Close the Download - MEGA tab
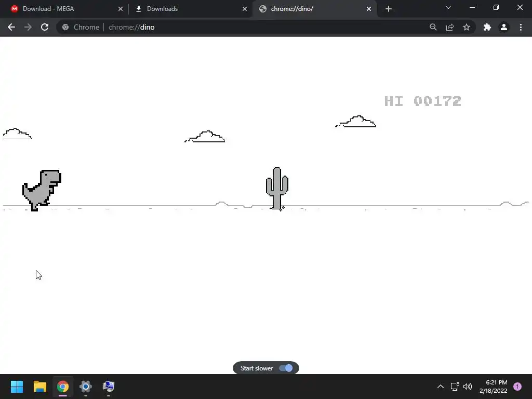Viewport: 532px width, 399px height. (121, 9)
